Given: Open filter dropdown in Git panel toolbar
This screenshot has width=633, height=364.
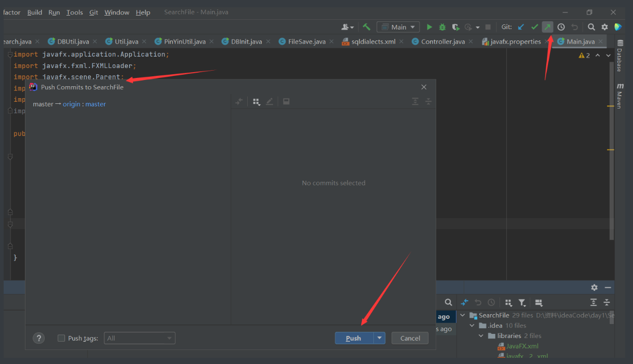Looking at the screenshot, I should [x=522, y=302].
